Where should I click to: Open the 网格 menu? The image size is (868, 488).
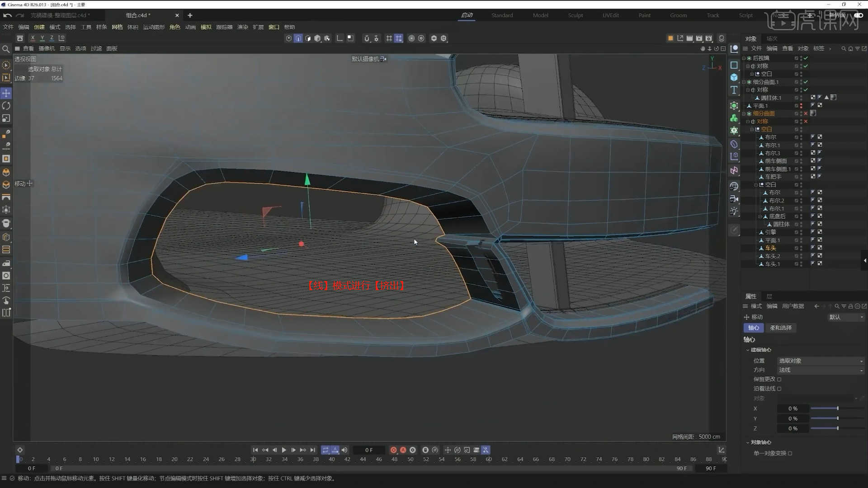pyautogui.click(x=117, y=27)
